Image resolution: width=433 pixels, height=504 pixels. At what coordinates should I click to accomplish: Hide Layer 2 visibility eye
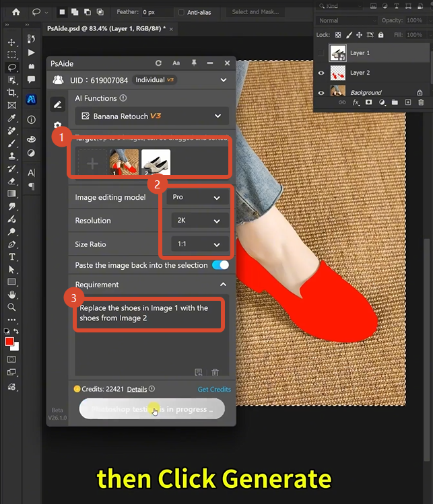tap(321, 73)
